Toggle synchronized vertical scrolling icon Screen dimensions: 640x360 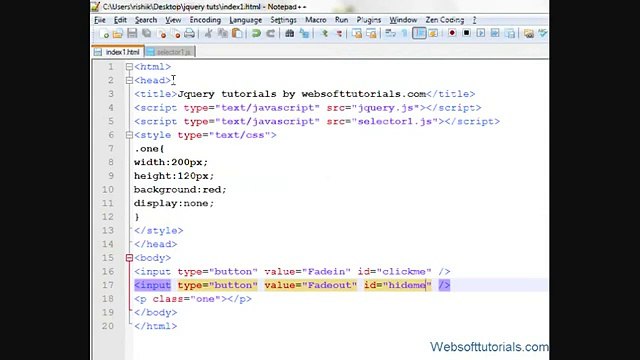click(x=357, y=33)
